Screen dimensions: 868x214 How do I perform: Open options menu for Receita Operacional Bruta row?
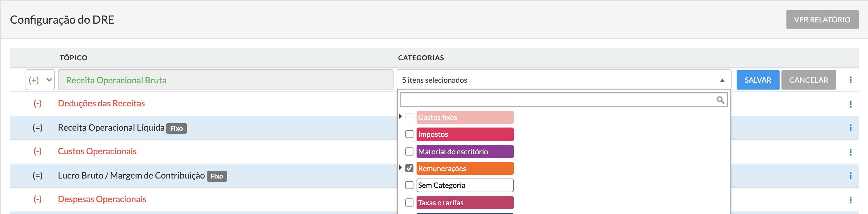[x=850, y=80]
